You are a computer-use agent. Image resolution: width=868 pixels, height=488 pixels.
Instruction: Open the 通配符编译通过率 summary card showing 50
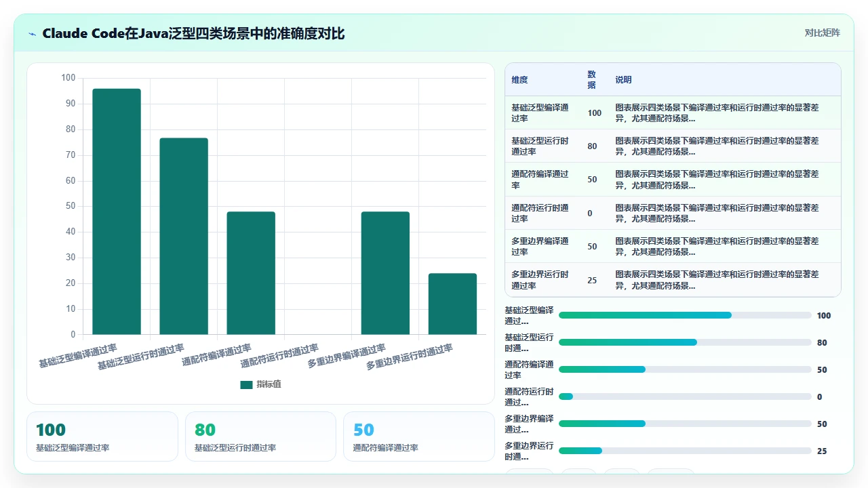[x=419, y=436]
